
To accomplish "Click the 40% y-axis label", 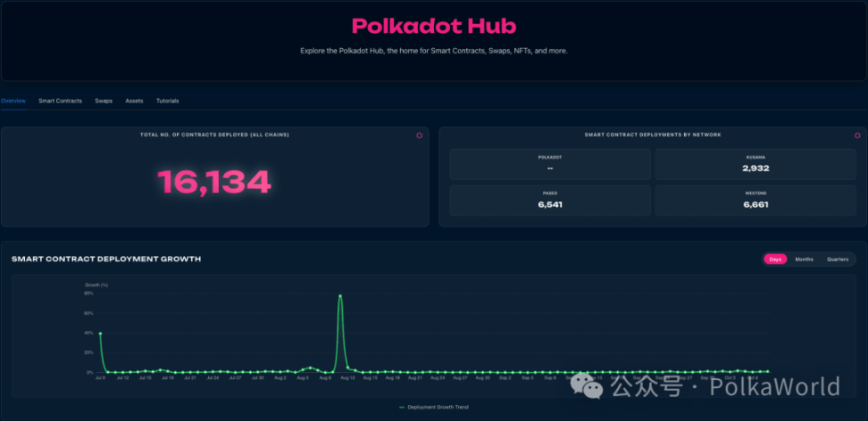I will [x=88, y=333].
